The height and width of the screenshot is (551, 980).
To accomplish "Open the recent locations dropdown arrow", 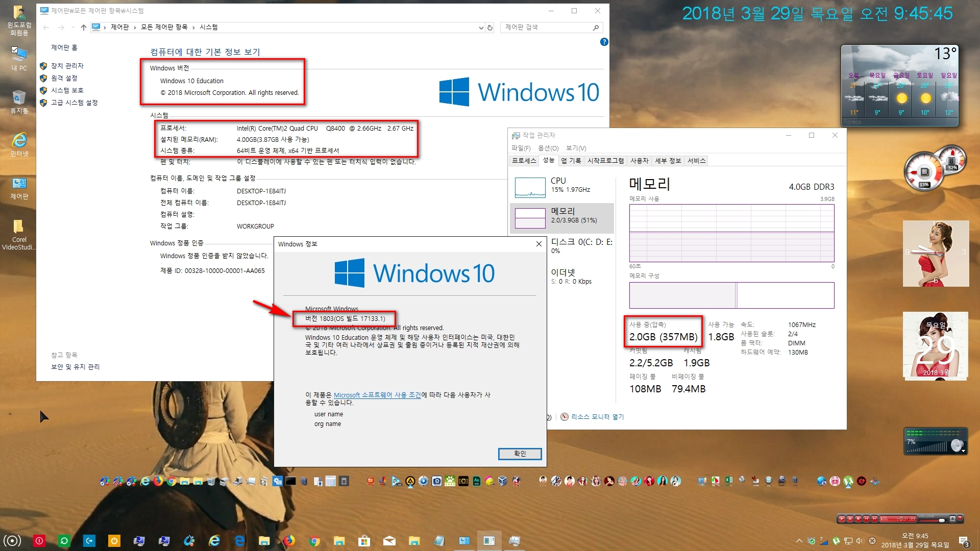I will tap(72, 28).
